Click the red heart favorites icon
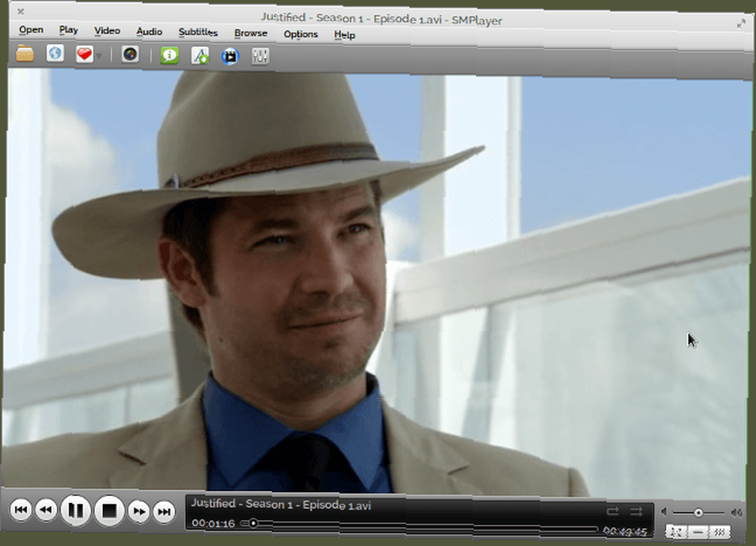The height and width of the screenshot is (546, 756). (x=85, y=54)
